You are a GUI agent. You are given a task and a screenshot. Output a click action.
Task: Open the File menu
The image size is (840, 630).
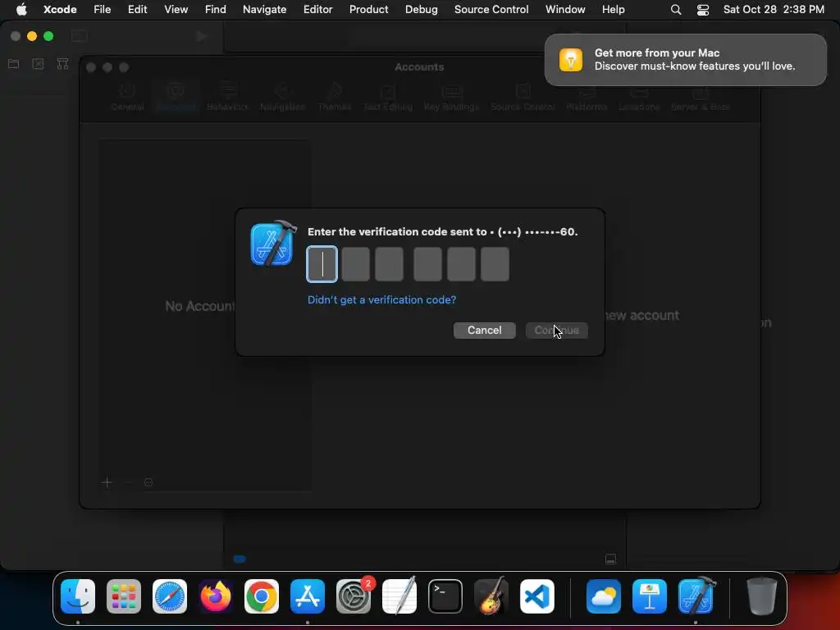102,9
